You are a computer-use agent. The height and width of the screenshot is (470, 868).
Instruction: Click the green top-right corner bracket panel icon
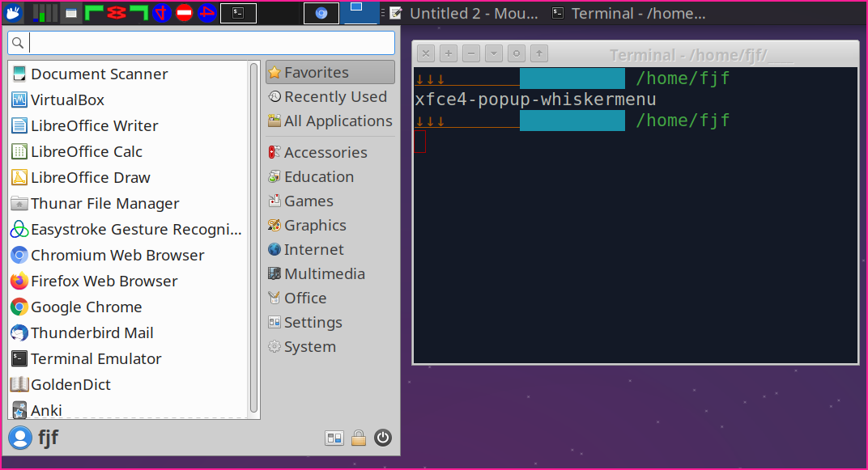(139, 13)
